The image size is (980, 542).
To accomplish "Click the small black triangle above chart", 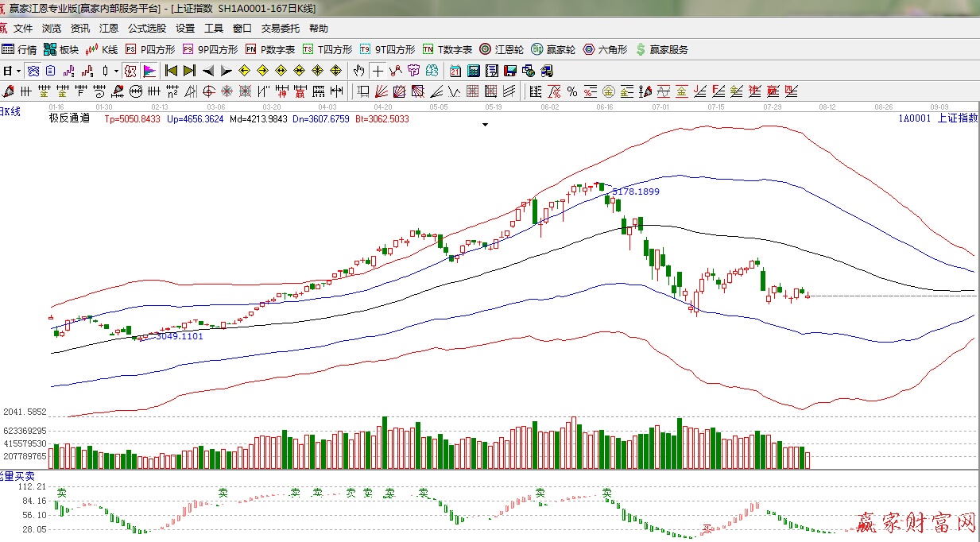I will point(485,125).
